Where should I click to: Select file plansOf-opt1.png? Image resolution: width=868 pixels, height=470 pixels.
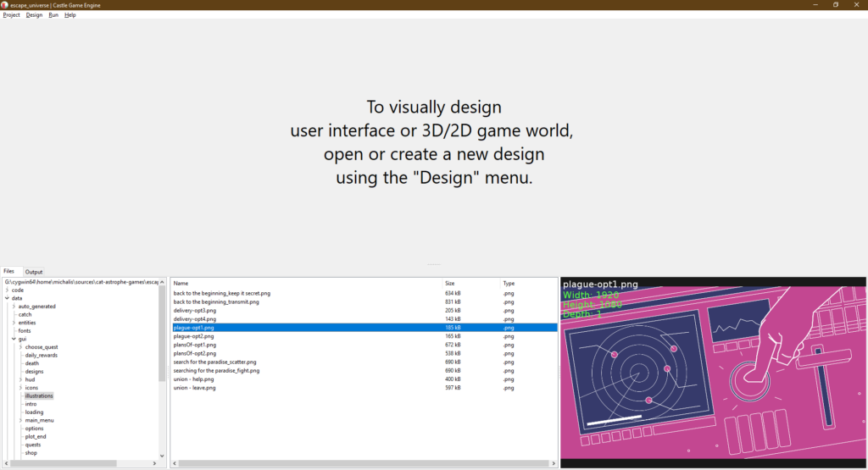(x=194, y=345)
